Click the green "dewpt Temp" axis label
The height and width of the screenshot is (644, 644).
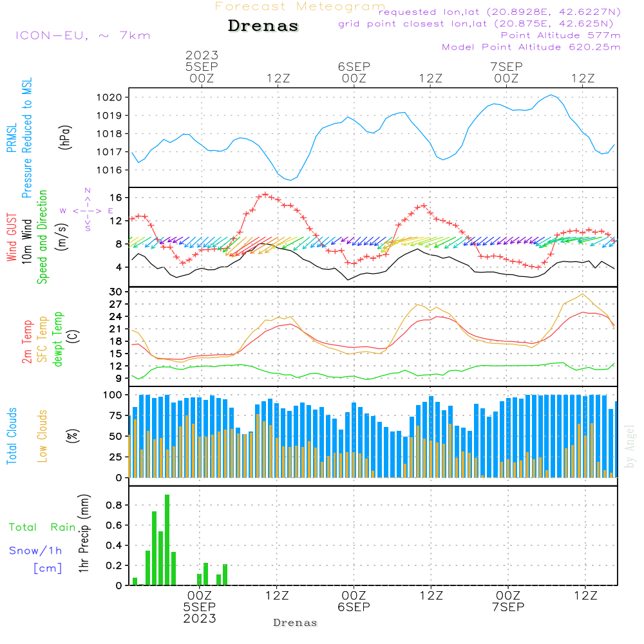(x=58, y=339)
